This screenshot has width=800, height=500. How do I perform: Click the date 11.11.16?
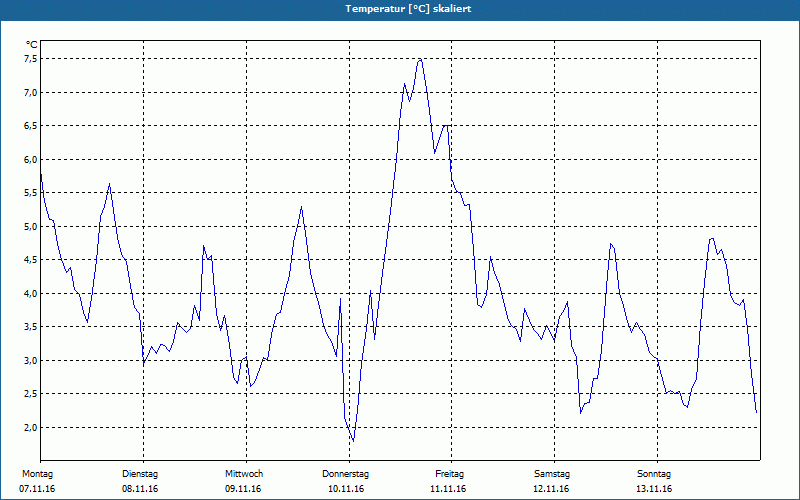448,489
